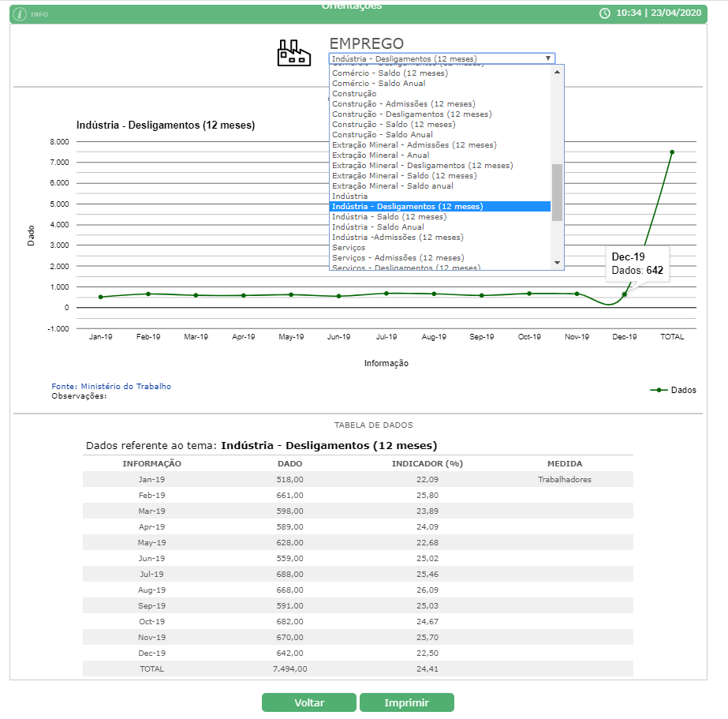Click the Nov-19 data point on the chart

[577, 294]
